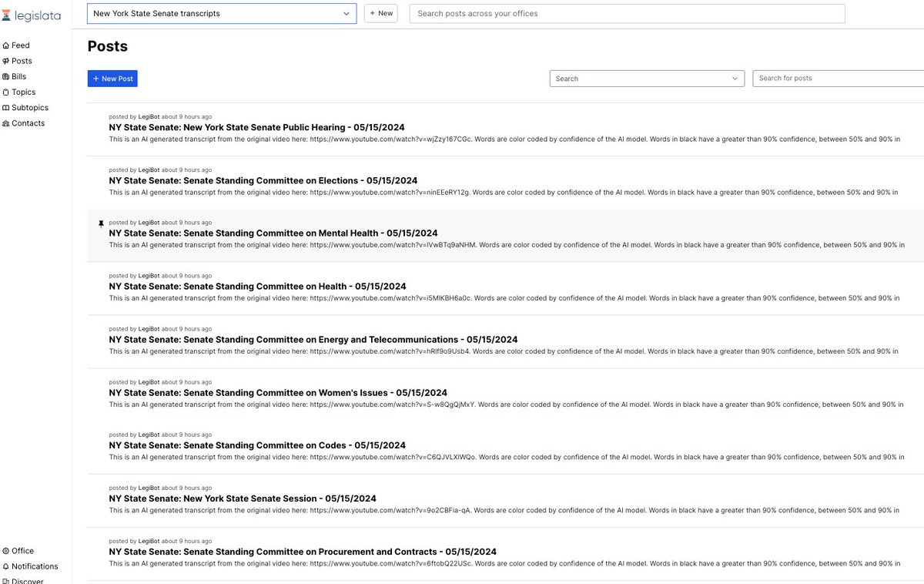Click 'about 9 hours ago' on the Codes post

tap(187, 435)
